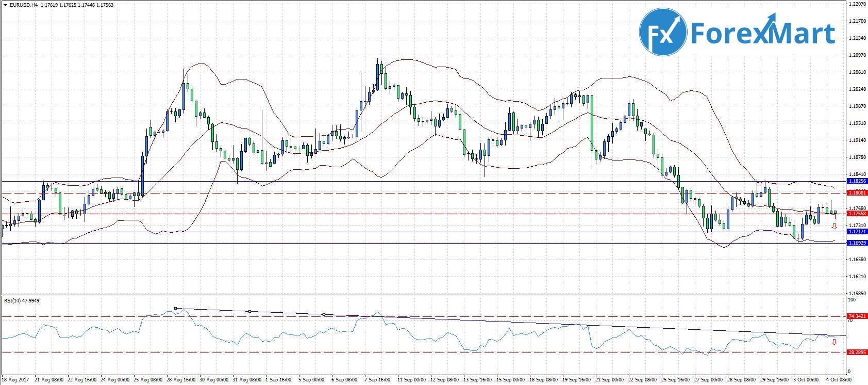Click the red 28.2895 RSI level tag
The height and width of the screenshot is (385, 868).
[857, 352]
